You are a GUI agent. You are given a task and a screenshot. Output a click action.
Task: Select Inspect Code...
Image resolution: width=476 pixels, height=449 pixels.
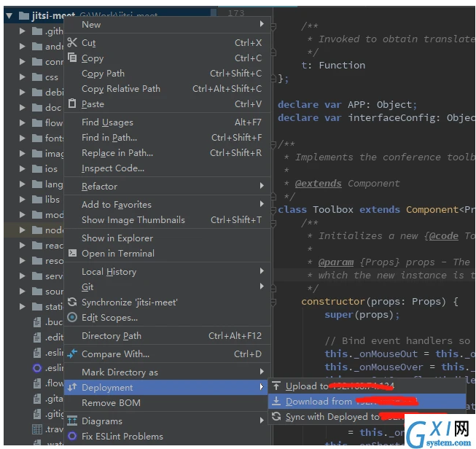(x=167, y=168)
